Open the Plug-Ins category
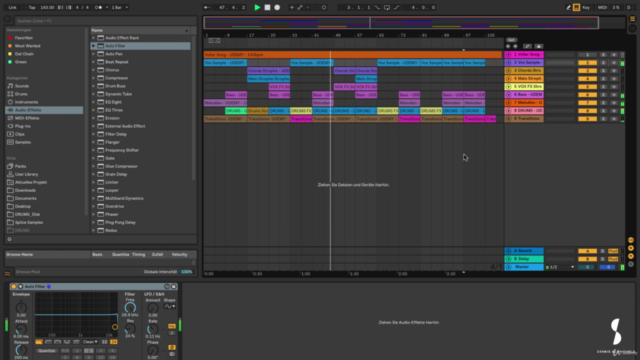 coord(22,126)
